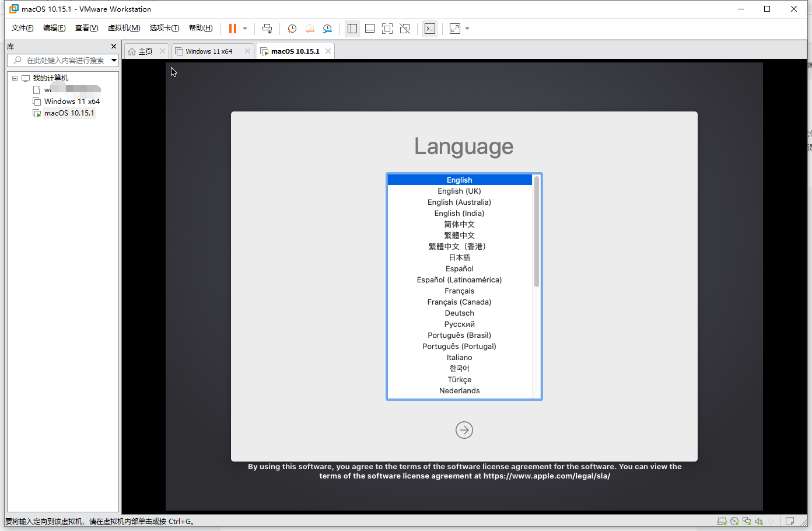Select 我的计算机 in the library tree
812x531 pixels.
pos(50,78)
